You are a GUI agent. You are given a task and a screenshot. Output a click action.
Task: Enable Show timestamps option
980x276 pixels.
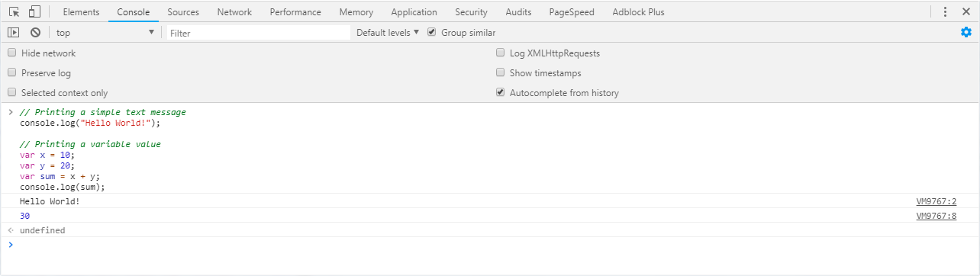pyautogui.click(x=501, y=73)
